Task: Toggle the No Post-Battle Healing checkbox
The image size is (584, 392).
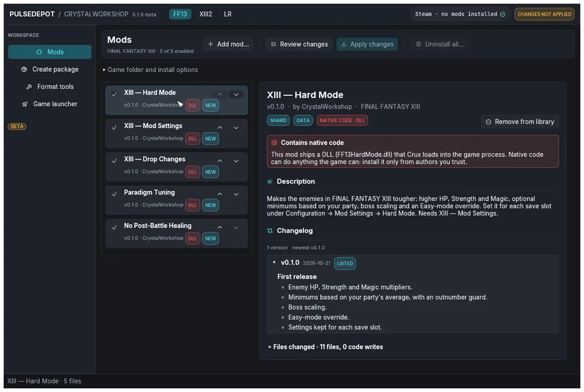Action: [114, 227]
